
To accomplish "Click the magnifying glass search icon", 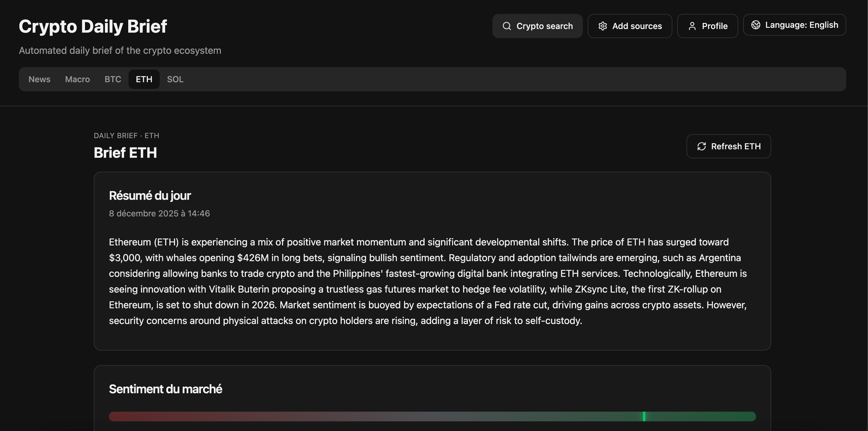I will click(507, 26).
